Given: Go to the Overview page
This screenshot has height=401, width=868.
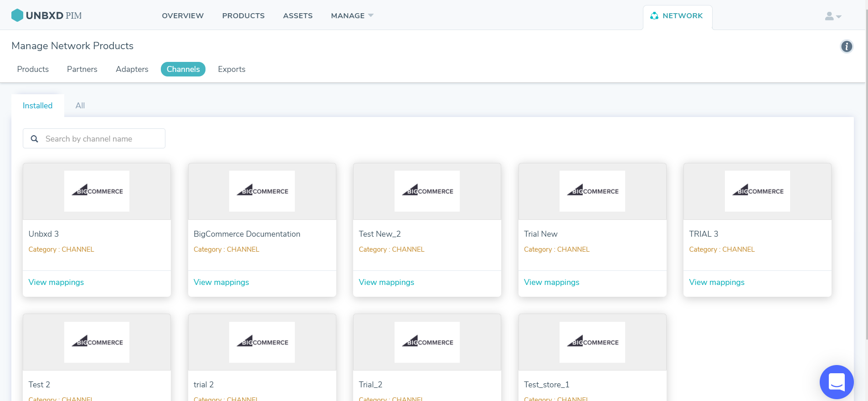Looking at the screenshot, I should 183,15.
